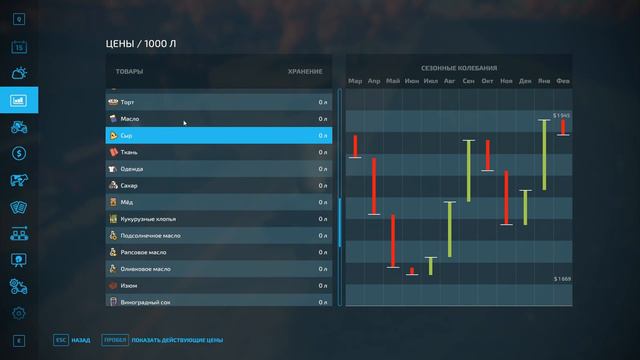
Task: Select the Рапсовое масло row
Action: coord(219,252)
